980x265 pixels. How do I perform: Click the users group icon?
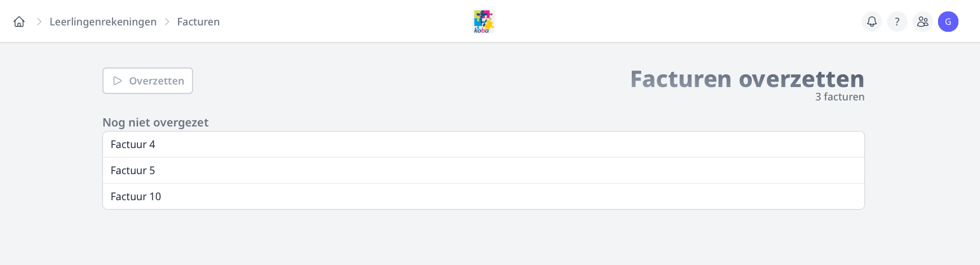click(923, 22)
